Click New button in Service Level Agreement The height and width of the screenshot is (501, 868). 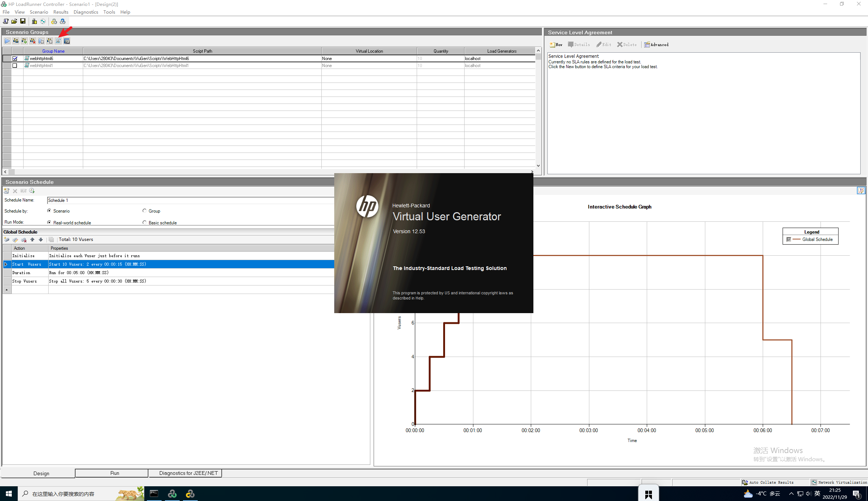coord(556,45)
